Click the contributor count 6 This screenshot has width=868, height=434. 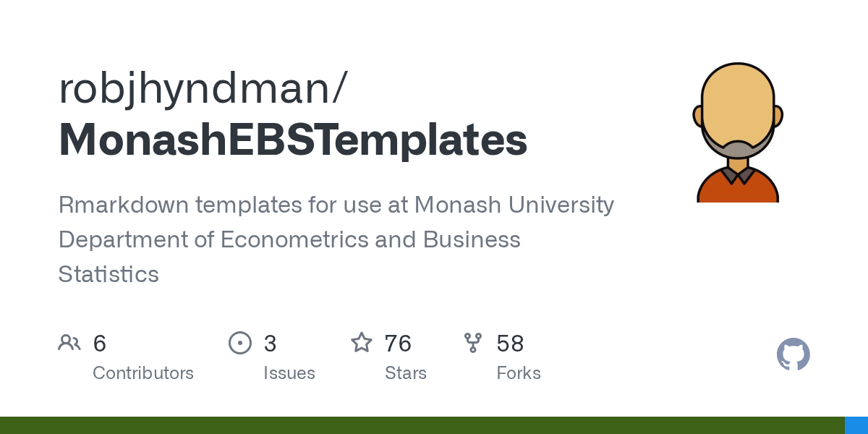point(100,343)
